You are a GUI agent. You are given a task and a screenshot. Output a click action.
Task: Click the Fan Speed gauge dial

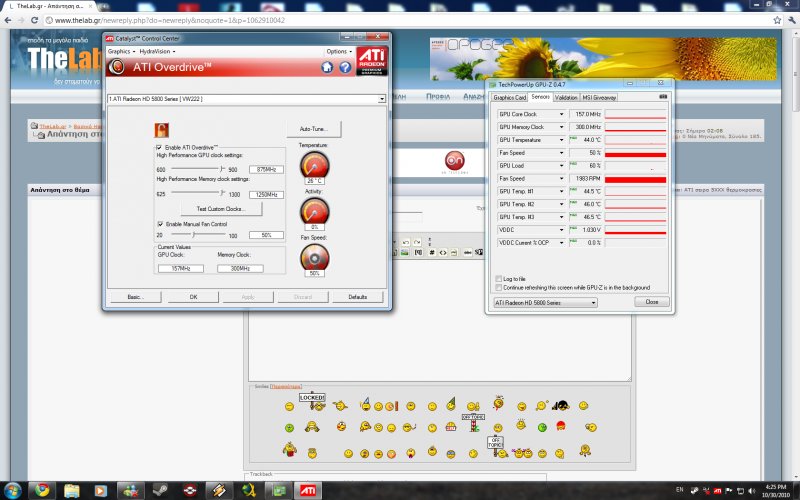coord(314,258)
